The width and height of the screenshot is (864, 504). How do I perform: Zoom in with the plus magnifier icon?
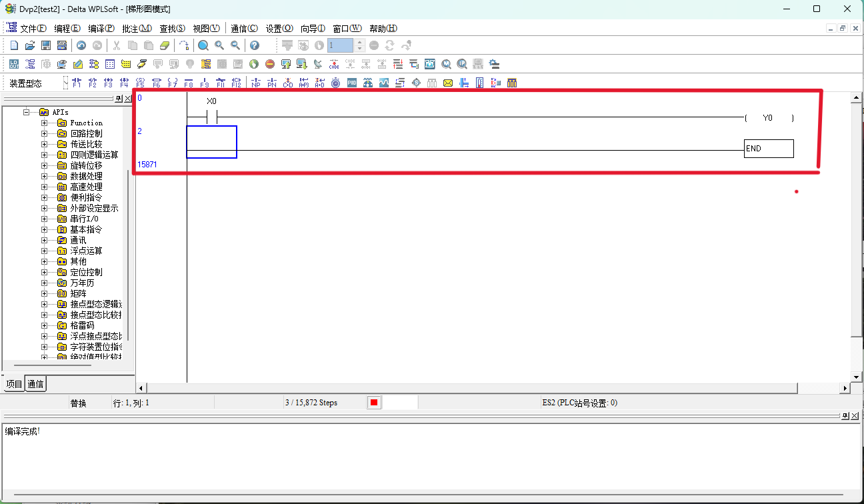pyautogui.click(x=219, y=45)
